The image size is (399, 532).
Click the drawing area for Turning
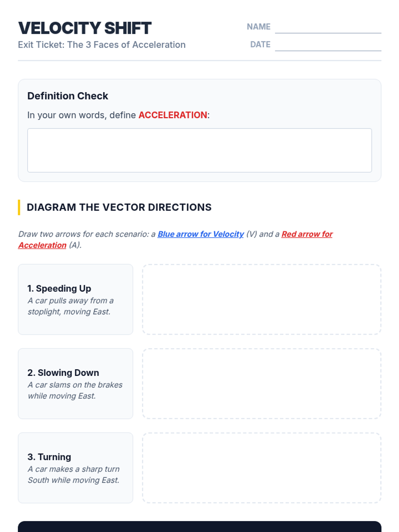point(262,468)
